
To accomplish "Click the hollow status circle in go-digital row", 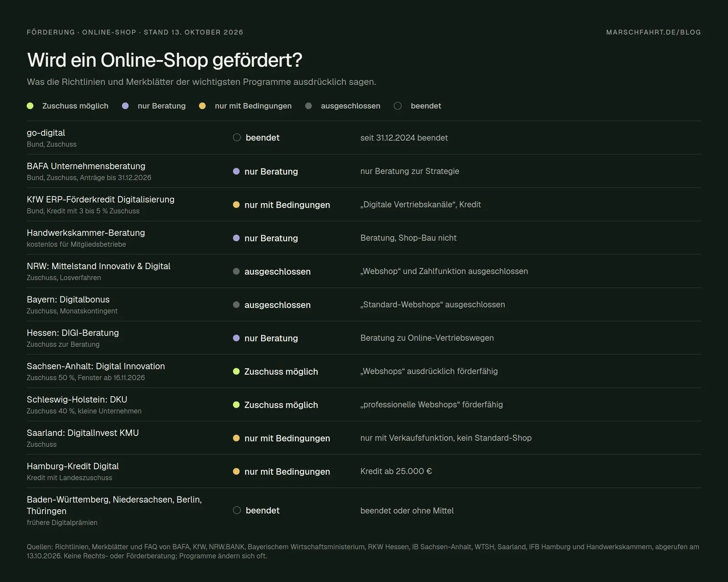I will click(x=237, y=137).
